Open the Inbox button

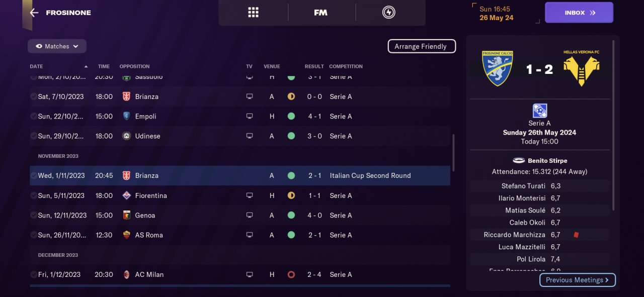pyautogui.click(x=579, y=13)
